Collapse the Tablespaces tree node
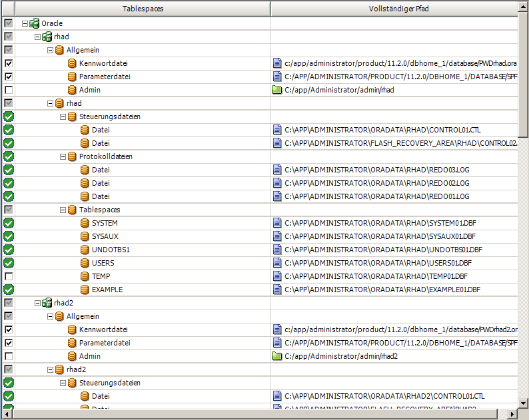 click(x=63, y=210)
